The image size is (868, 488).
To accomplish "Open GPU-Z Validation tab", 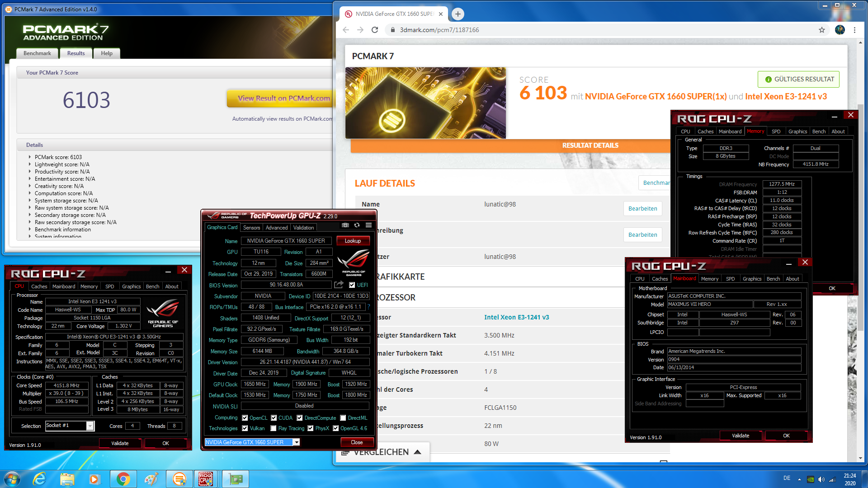I will (303, 228).
